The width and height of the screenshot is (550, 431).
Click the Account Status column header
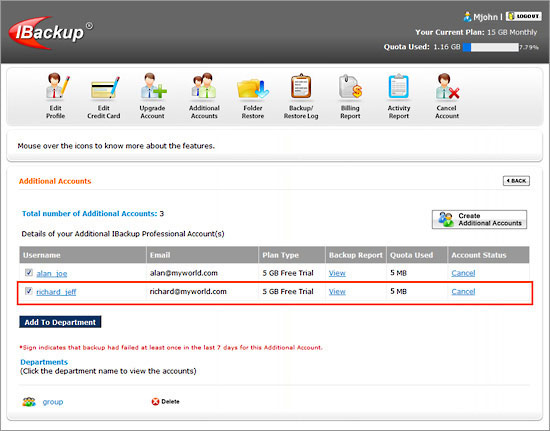[x=489, y=255]
